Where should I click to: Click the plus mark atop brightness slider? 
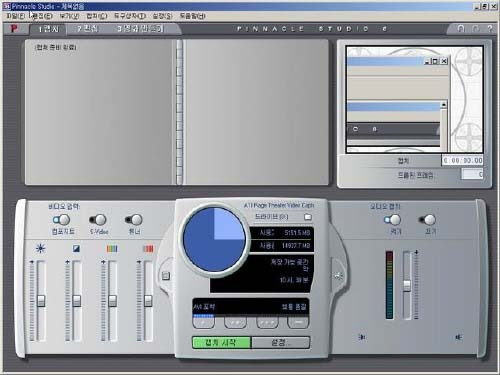click(x=32, y=262)
